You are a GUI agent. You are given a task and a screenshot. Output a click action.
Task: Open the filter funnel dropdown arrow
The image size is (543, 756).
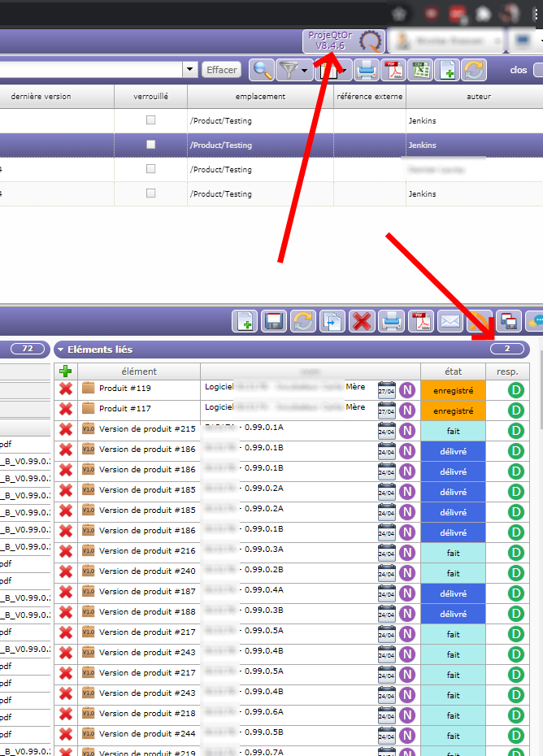click(x=304, y=71)
